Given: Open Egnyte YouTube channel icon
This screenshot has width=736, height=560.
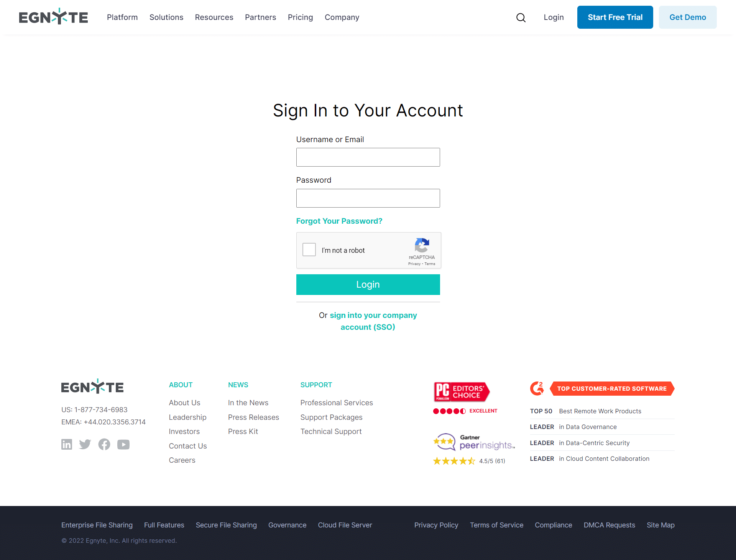Looking at the screenshot, I should [123, 444].
